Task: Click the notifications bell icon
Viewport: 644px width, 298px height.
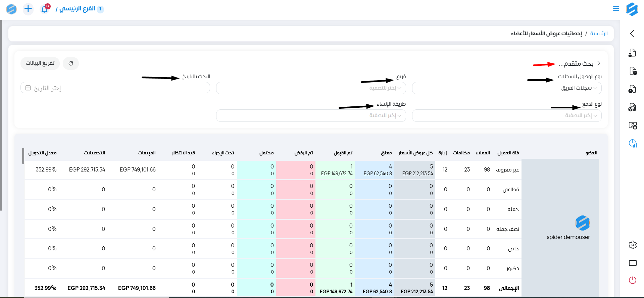Action: click(x=45, y=9)
